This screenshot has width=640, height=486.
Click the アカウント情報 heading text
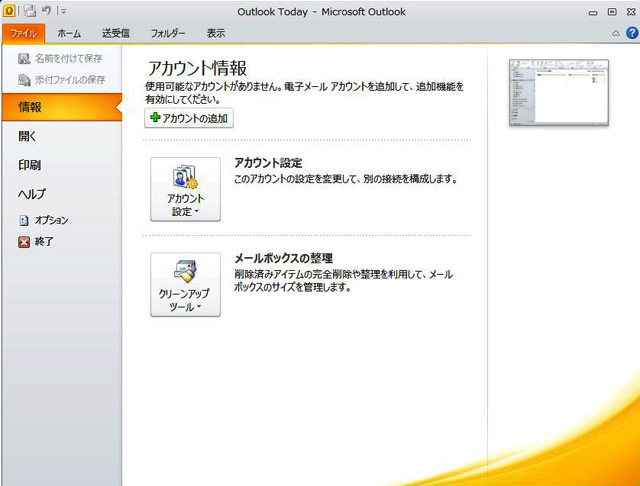(x=197, y=68)
